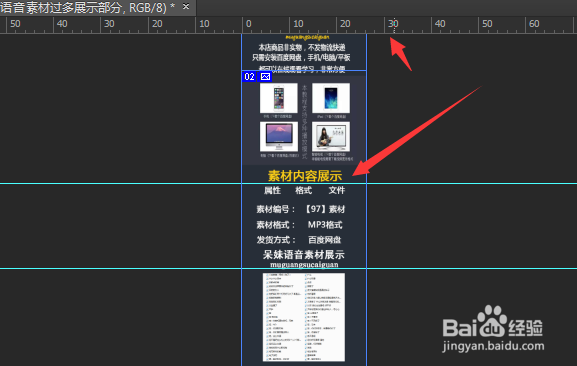The height and width of the screenshot is (366, 577).
Task: Click the MP3格式 value
Action: [x=325, y=225]
